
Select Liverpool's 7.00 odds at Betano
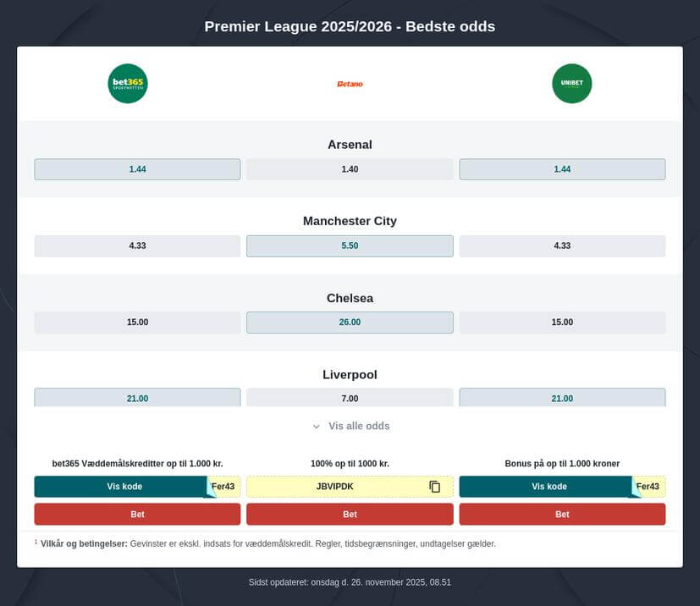click(350, 398)
